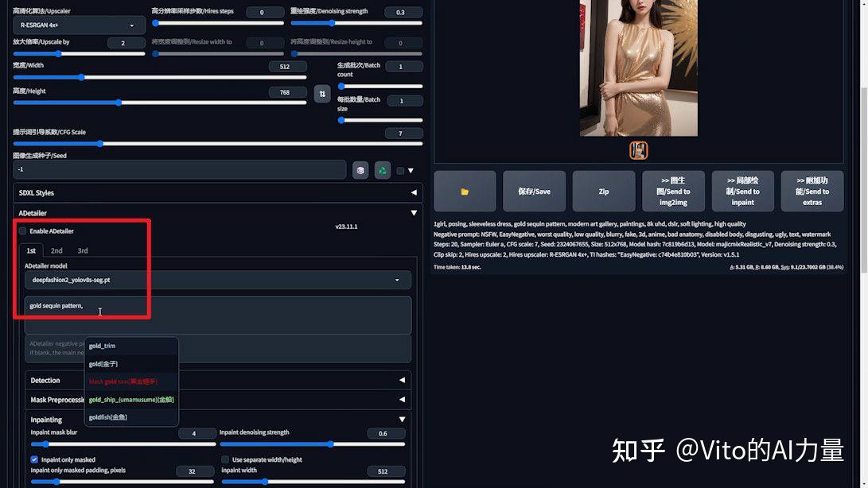Click the Zip button
Image resolution: width=868 pixels, height=488 pixels.
tap(603, 192)
